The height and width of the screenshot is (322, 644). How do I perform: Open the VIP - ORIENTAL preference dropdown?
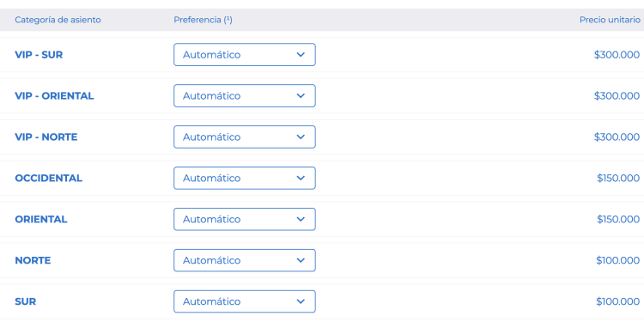245,95
